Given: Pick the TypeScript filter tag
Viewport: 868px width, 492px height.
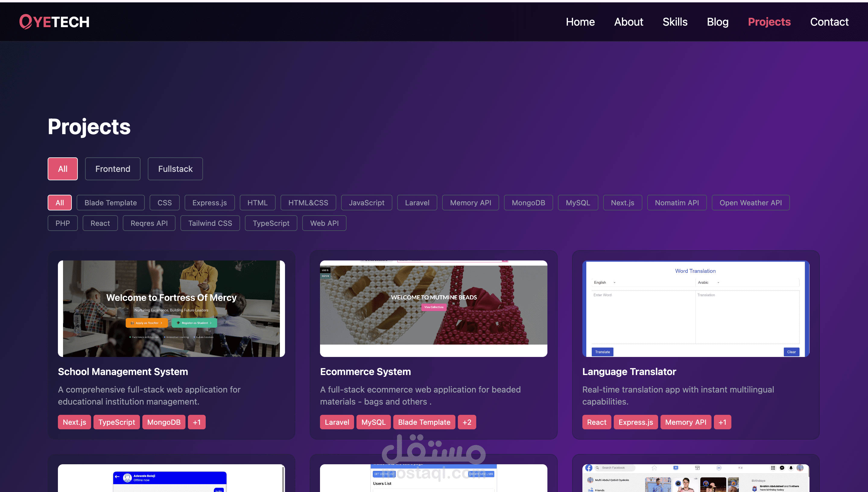Looking at the screenshot, I should tap(271, 223).
